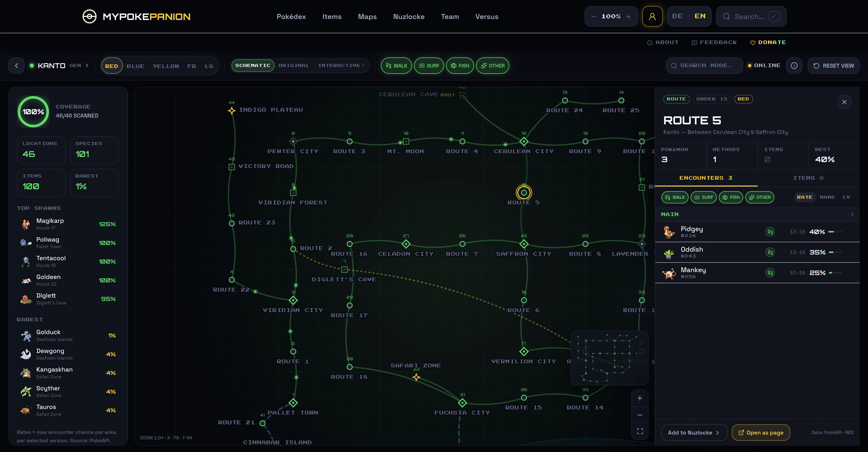Select the Indigo Plateau star node
Screen dimensions: 868x452
coord(232,111)
